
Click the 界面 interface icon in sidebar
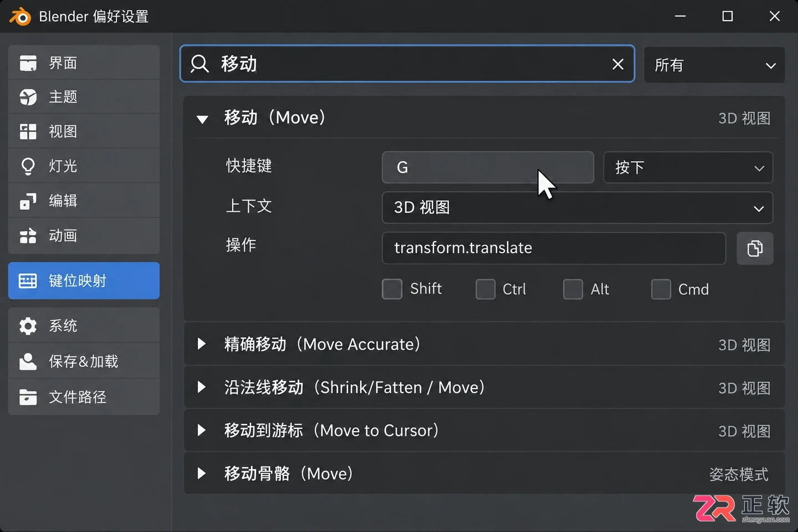click(28, 63)
